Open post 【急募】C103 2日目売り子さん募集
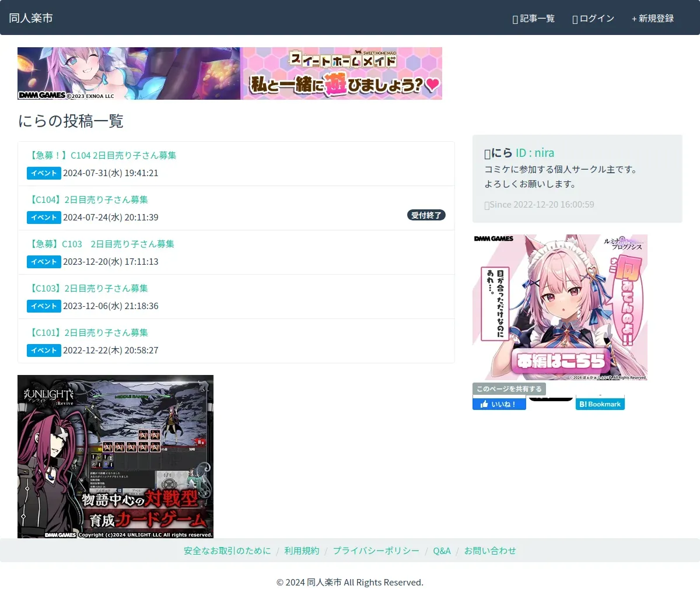Screen dimensions: 700x589 [x=100, y=244]
